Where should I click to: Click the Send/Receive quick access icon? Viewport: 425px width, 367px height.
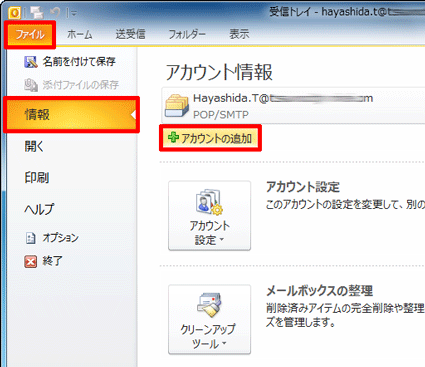point(36,13)
